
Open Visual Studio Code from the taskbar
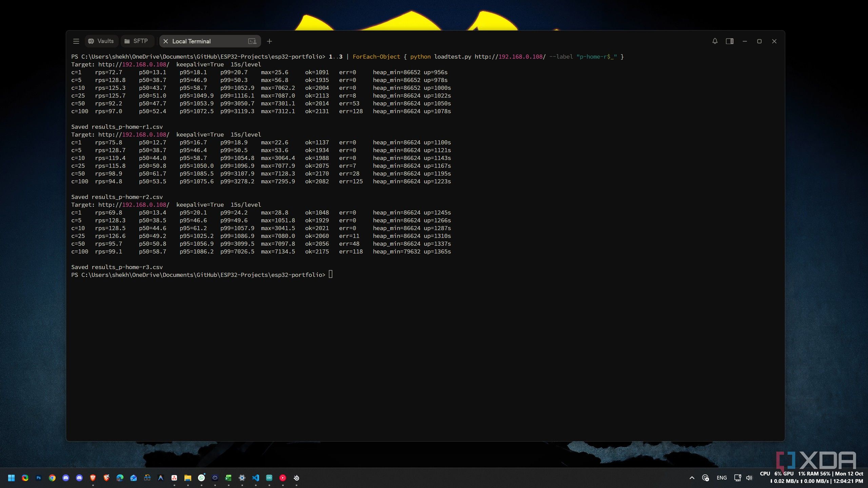256,478
